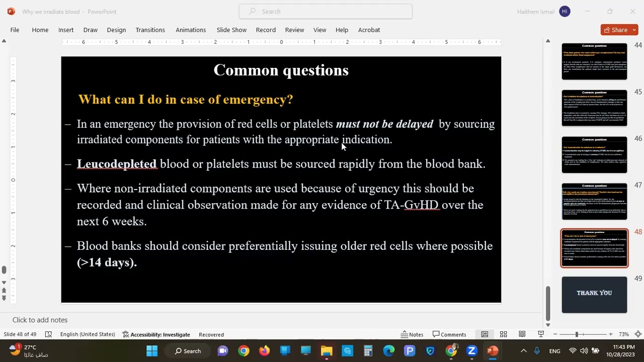Toggle the Comments pane button
Viewport: 644px width, 362px height.
pos(449,334)
